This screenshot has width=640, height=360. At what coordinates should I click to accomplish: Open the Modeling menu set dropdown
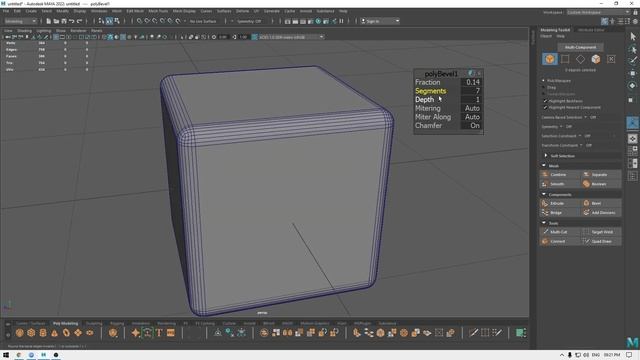point(20,21)
